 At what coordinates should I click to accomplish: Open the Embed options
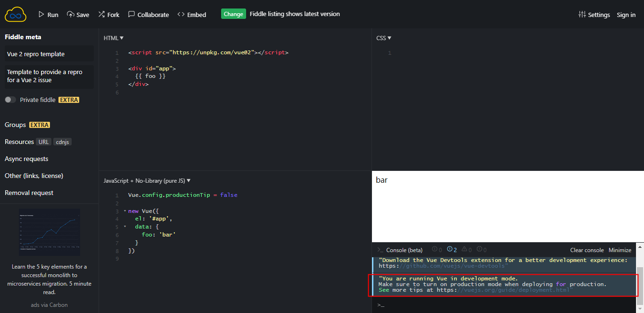(191, 14)
